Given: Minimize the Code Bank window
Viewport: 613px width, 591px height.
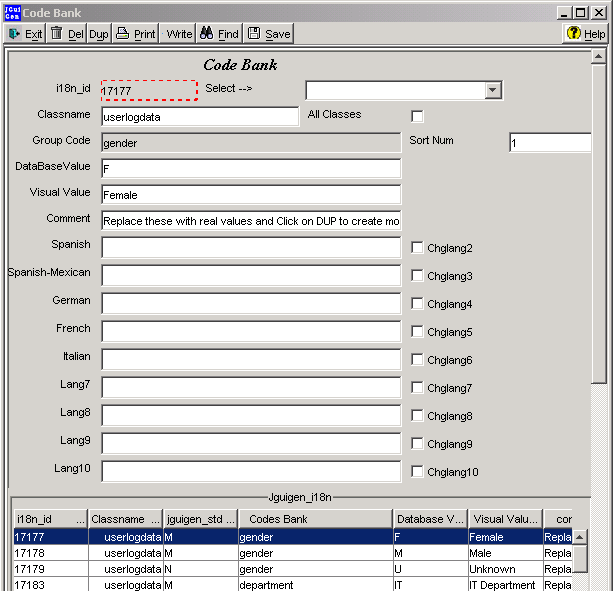Looking at the screenshot, I should pos(564,13).
